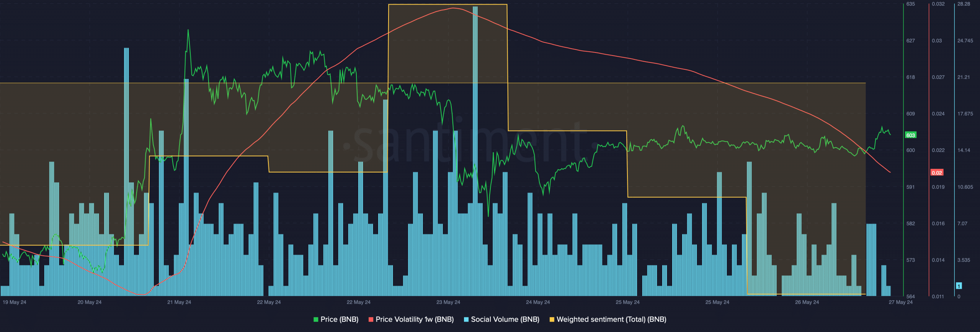Screen dimensions: 980x332
Task: Click the 0.016 volatility axis value
Action: point(938,224)
